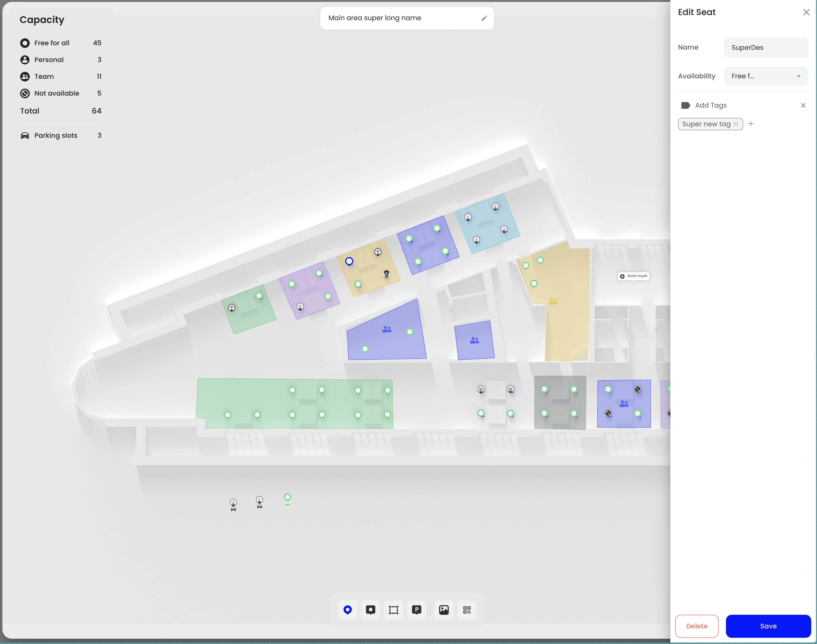Select the parking slot tool
817x644 pixels.
click(416, 610)
